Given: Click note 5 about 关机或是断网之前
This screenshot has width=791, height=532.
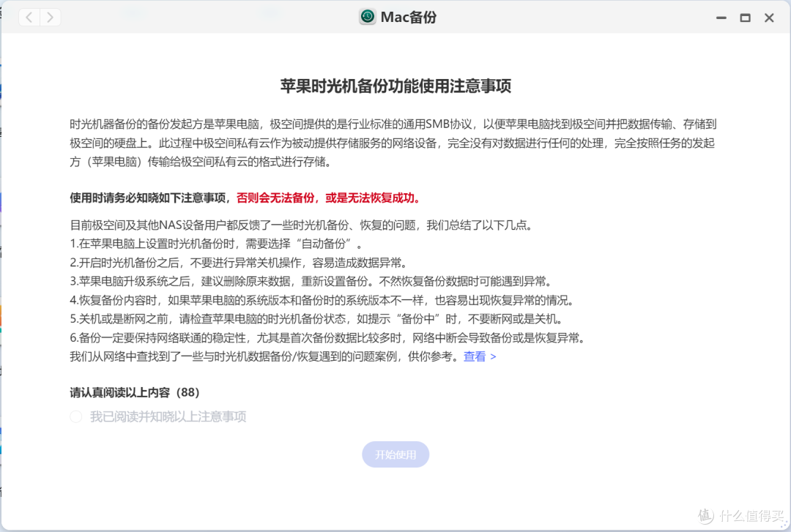Looking at the screenshot, I should (316, 319).
